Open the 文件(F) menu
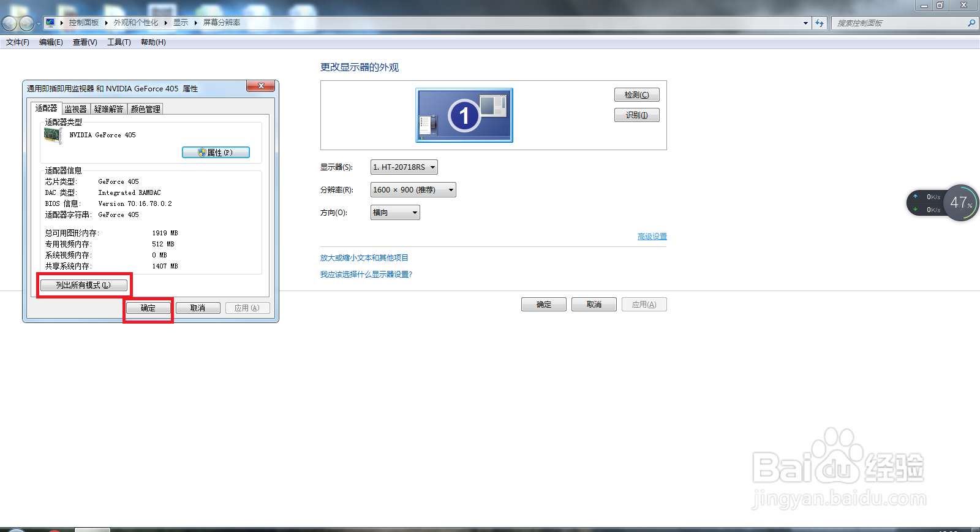This screenshot has width=980, height=532. pos(18,42)
